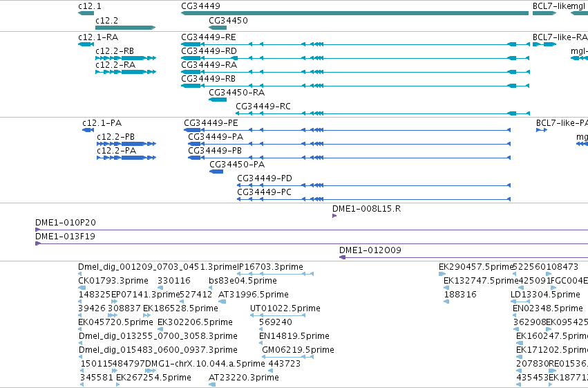The image size is (588, 388).
Task: Select the BCL7-like gene arrow
Action: click(x=544, y=13)
